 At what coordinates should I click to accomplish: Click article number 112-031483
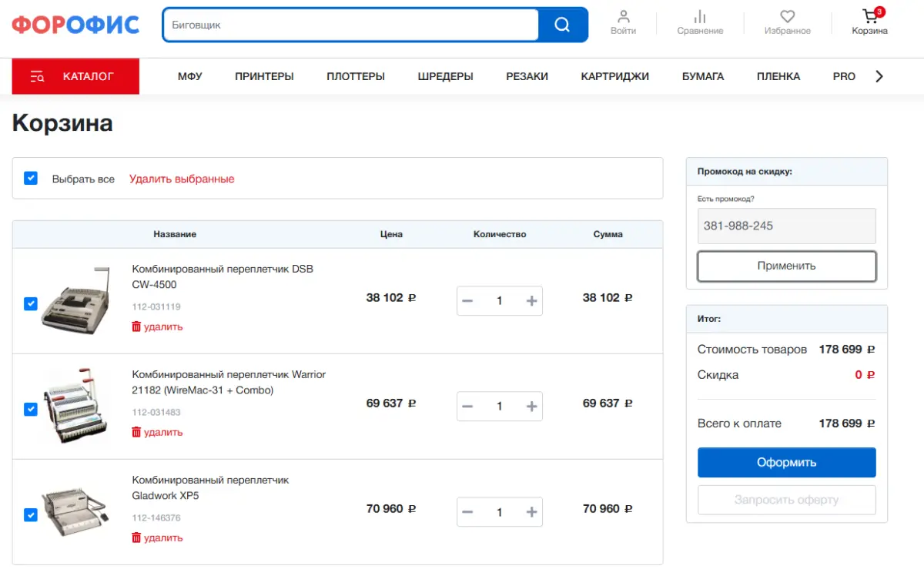pyautogui.click(x=156, y=412)
